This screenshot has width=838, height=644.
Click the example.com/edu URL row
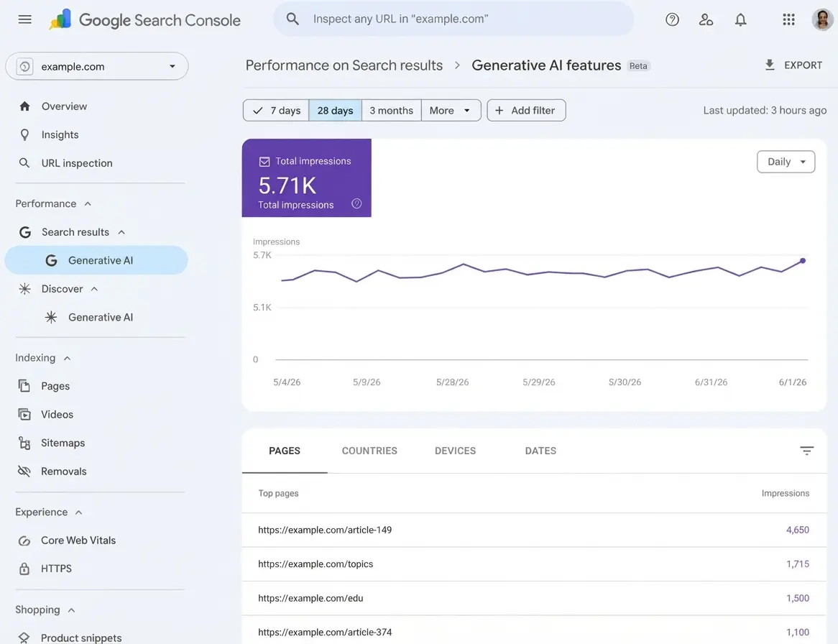tap(534, 598)
